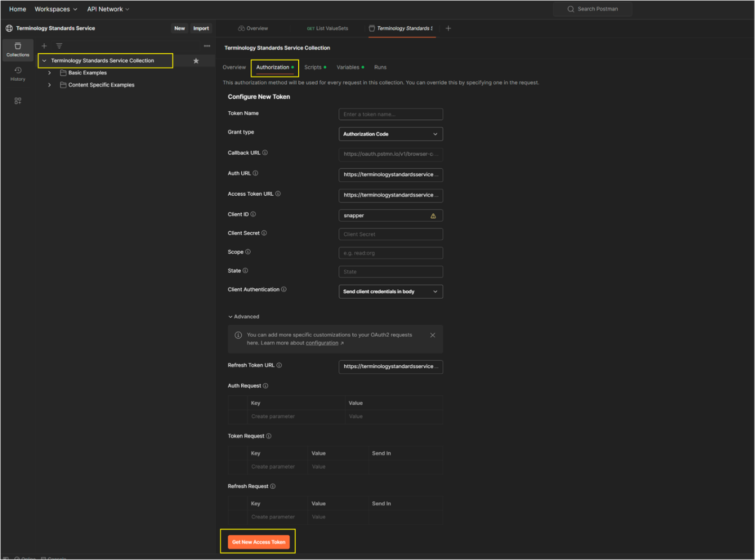Screen dimensions: 755x560
Task: Click the info icon beside Scope
Action: click(248, 252)
